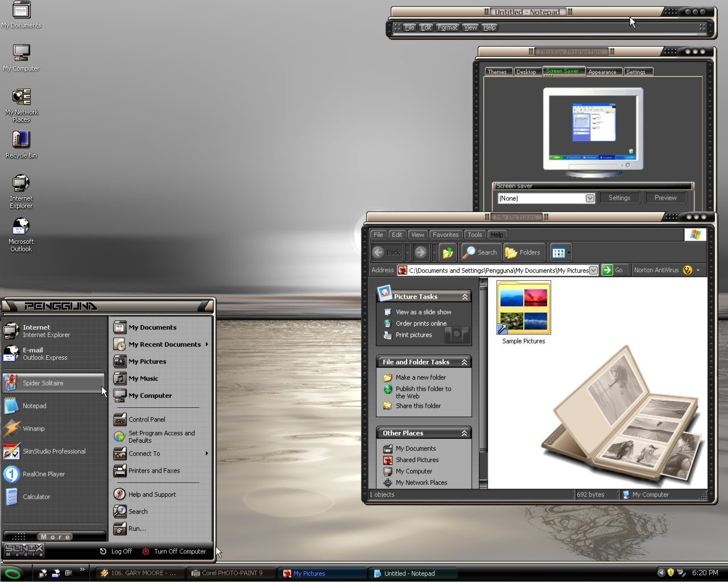This screenshot has height=582, width=728.
Task: Click the screen saver Settings button
Action: coord(619,198)
